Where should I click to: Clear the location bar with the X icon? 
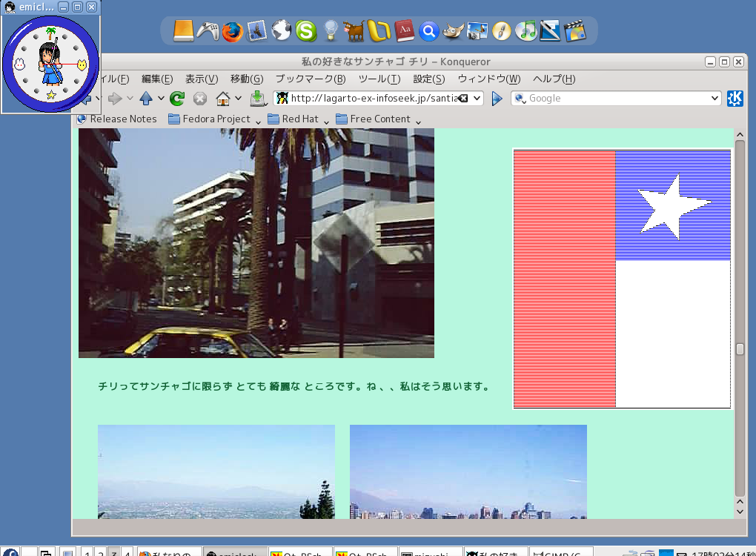coord(462,98)
